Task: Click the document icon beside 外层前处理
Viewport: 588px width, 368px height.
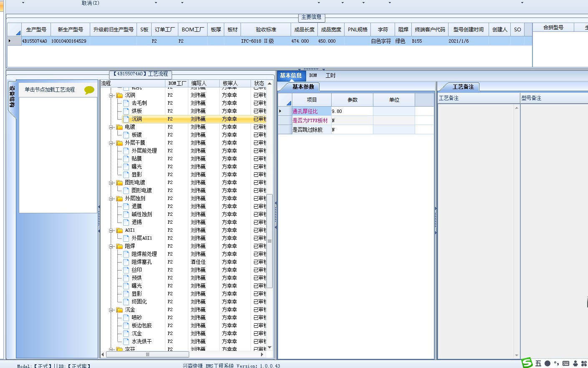Action: click(127, 151)
